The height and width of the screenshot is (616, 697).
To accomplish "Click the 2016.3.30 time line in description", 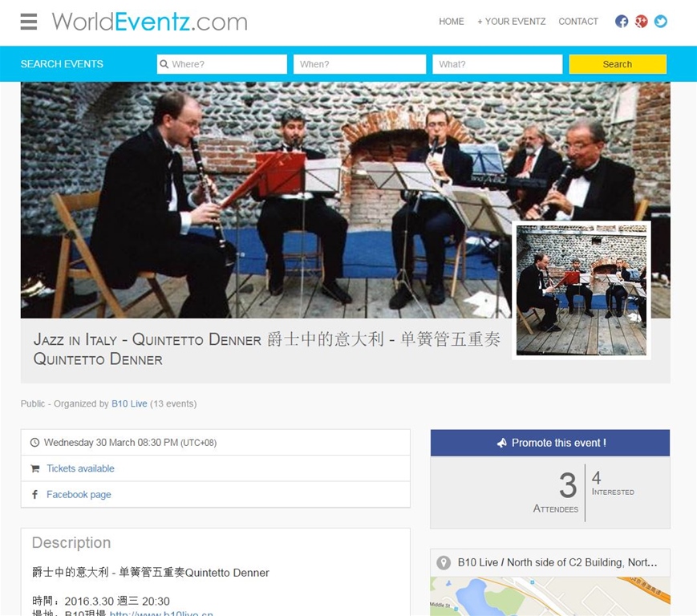I will (x=101, y=602).
